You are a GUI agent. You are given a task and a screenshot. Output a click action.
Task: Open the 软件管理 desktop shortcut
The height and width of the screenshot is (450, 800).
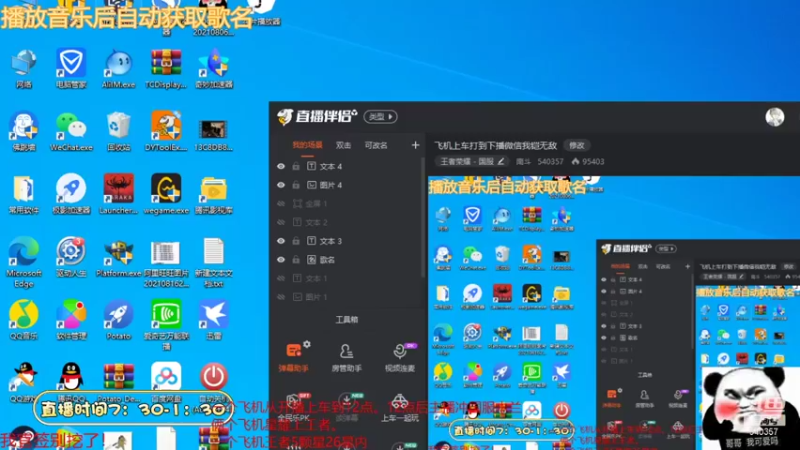point(71,319)
